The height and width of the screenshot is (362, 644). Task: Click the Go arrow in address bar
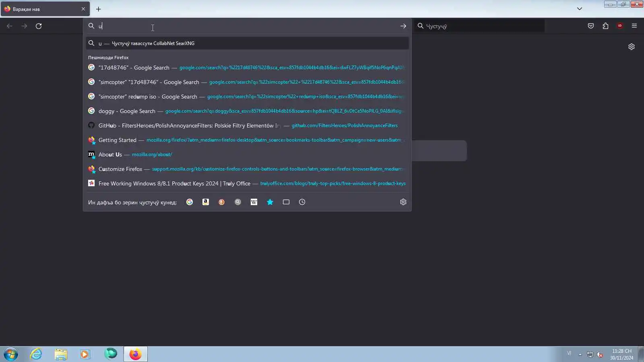point(403,26)
